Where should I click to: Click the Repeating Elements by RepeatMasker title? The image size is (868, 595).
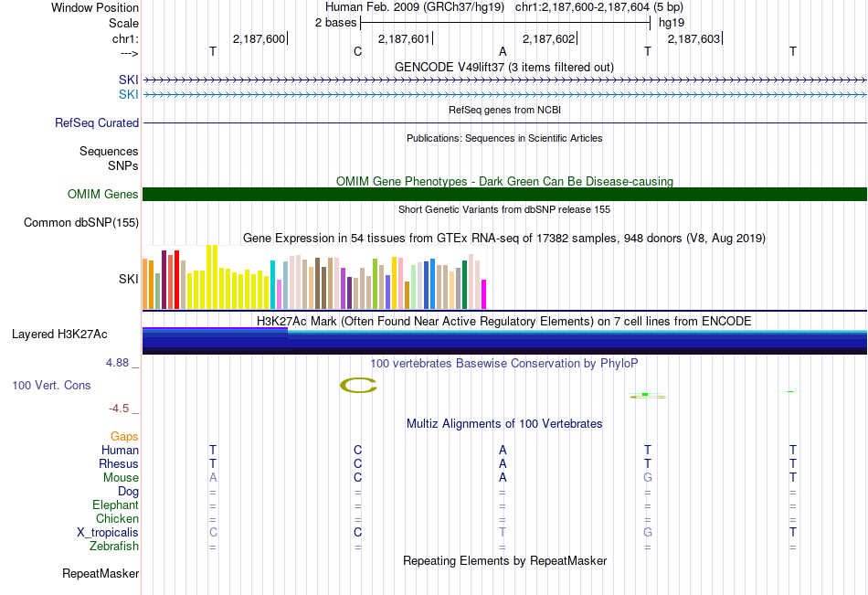504,560
